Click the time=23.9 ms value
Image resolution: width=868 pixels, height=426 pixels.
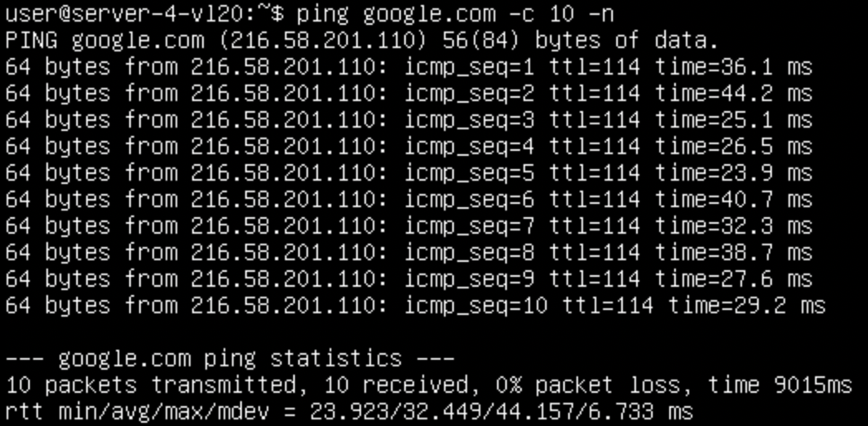(734, 173)
